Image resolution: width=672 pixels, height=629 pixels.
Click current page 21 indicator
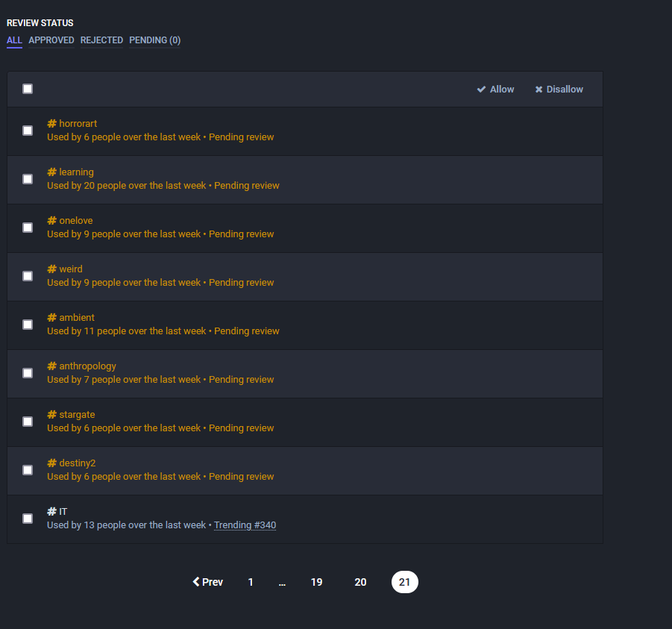click(404, 582)
